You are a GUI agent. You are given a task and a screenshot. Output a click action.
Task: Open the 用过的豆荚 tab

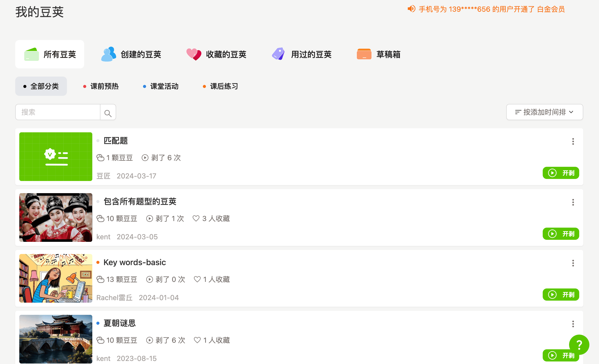(302, 54)
